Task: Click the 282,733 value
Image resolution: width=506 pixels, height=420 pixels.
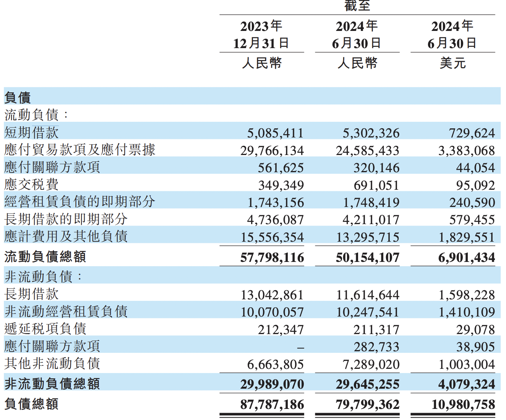Action: 376,347
